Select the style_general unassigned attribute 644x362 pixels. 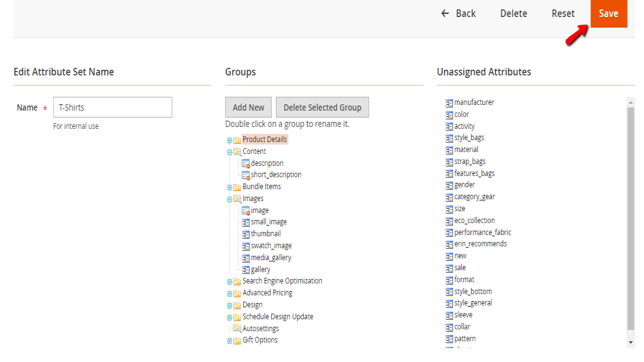tap(473, 304)
